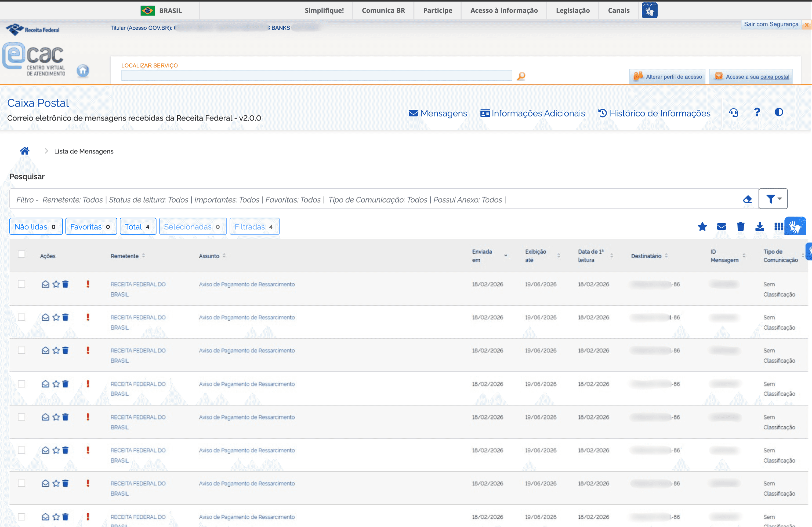Tick the third message row checkbox
This screenshot has width=812, height=527.
[x=21, y=350]
